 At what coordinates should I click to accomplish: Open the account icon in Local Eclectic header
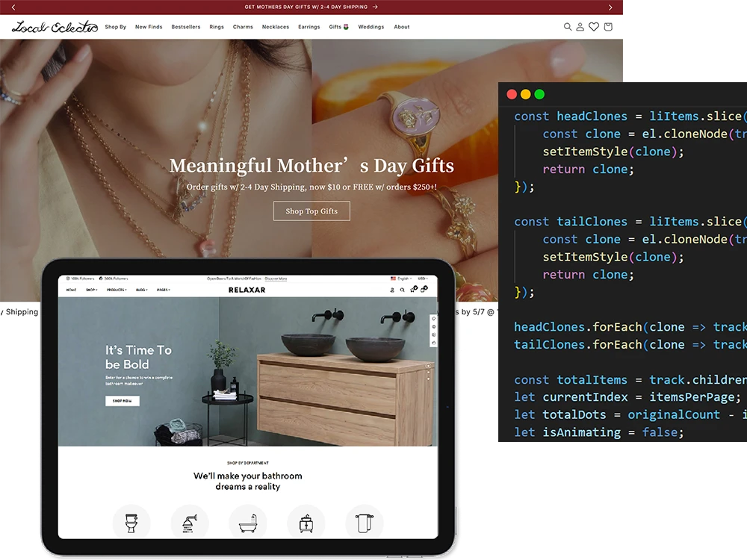580,27
